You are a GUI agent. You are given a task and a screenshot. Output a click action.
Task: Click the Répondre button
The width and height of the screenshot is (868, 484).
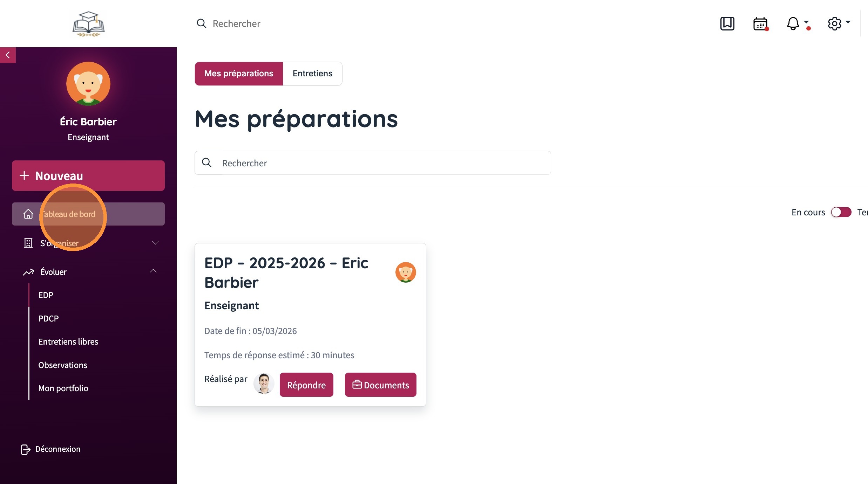(306, 385)
